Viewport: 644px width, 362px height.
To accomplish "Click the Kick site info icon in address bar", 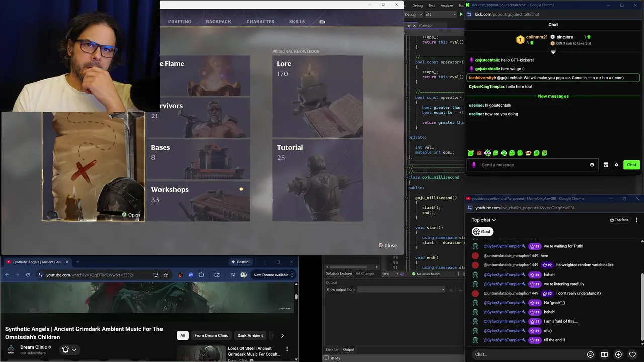I will click(468, 14).
